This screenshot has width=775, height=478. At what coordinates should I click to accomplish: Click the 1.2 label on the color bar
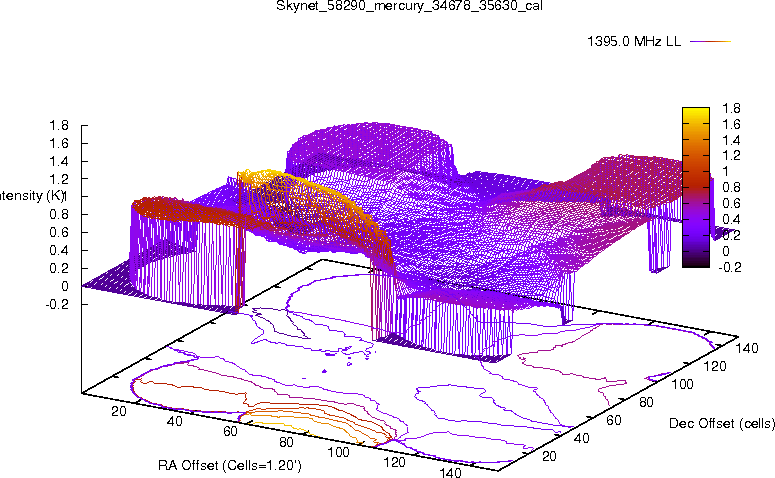731,155
